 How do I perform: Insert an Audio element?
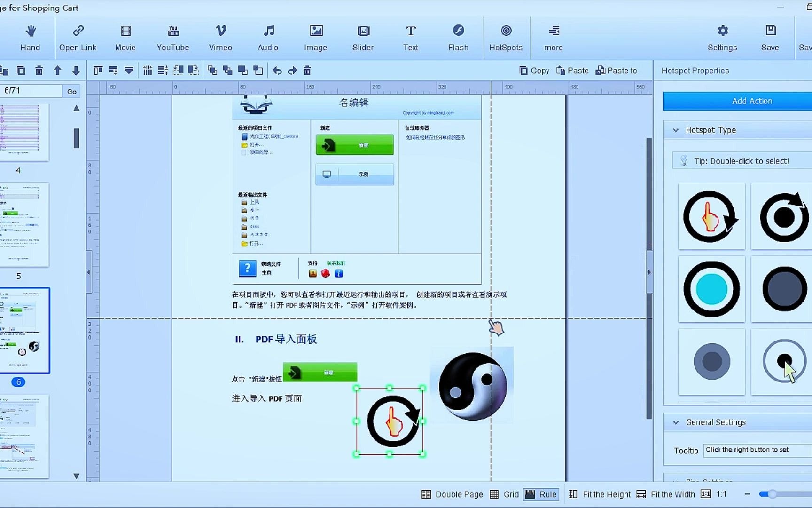click(268, 38)
